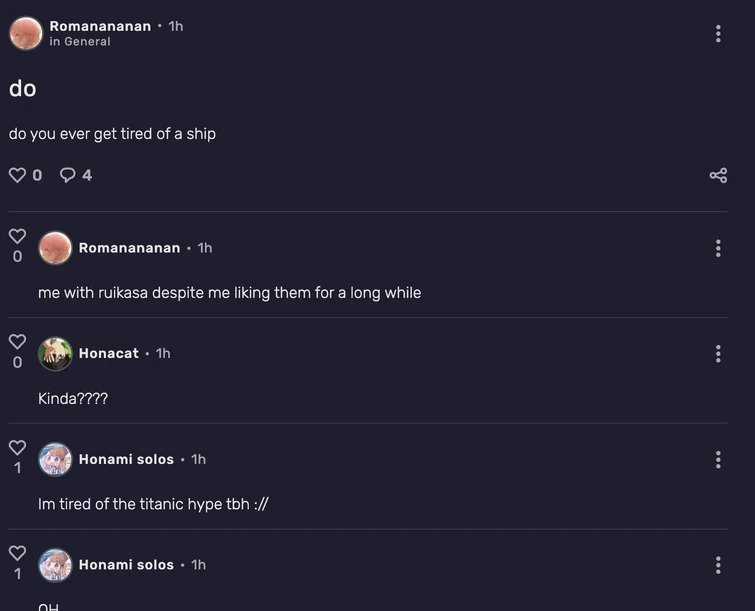The image size is (755, 611).
Task: Like the last Honami solos comment
Action: tap(17, 553)
